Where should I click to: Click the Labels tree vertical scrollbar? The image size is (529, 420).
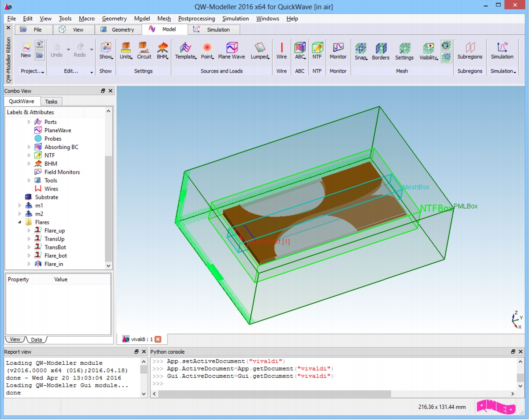(x=108, y=208)
